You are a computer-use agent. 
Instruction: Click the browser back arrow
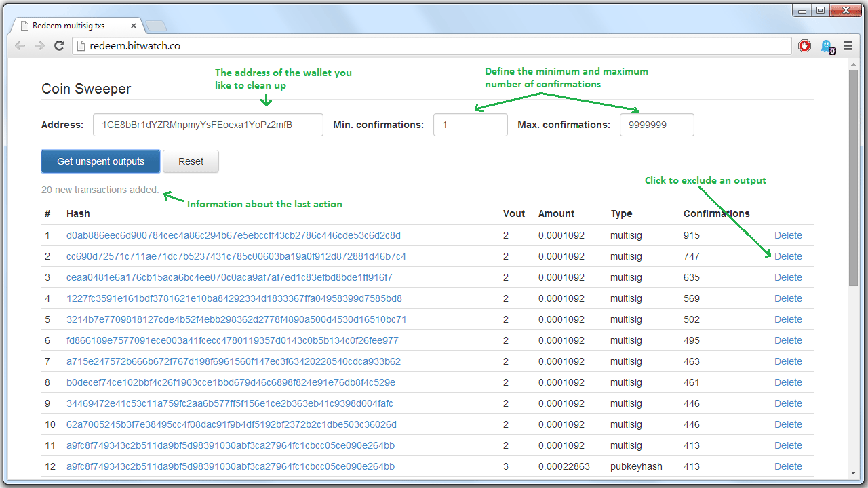[x=20, y=46]
